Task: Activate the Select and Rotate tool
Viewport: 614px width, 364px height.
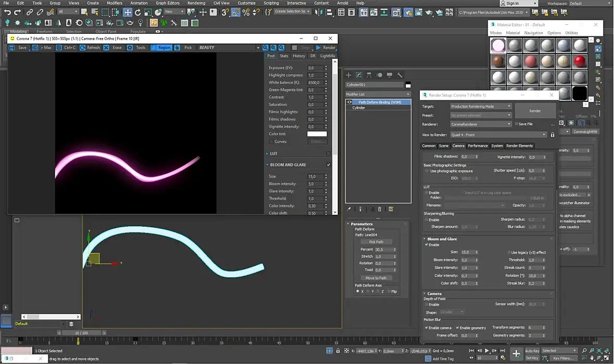Action: [138, 12]
